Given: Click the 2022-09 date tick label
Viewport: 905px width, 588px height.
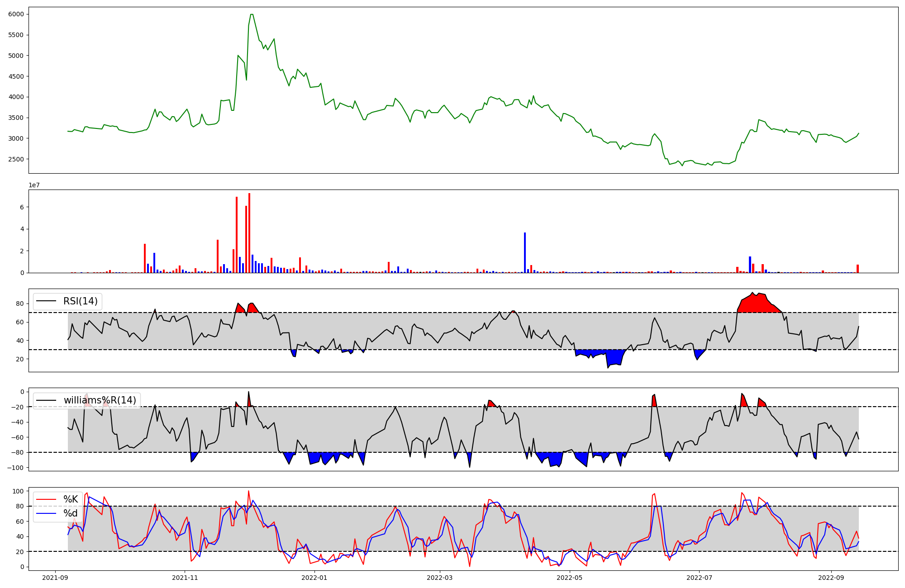Looking at the screenshot, I should 831,578.
